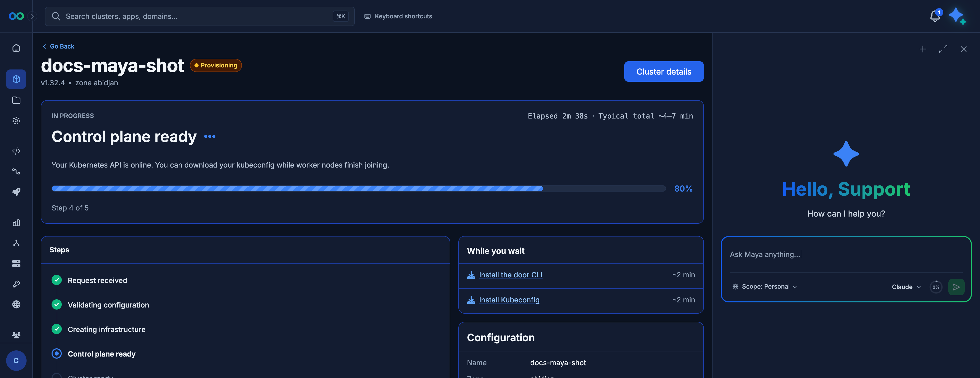Viewport: 980px width, 378px height.
Task: Expand sidebar with the logo chevron
Action: pyautogui.click(x=32, y=16)
